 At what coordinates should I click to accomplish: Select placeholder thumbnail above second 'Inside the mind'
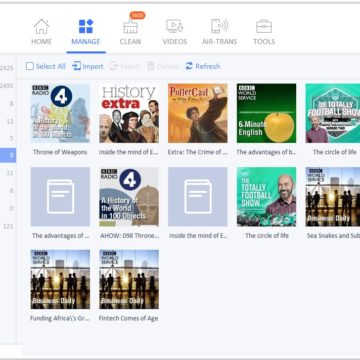(x=198, y=197)
